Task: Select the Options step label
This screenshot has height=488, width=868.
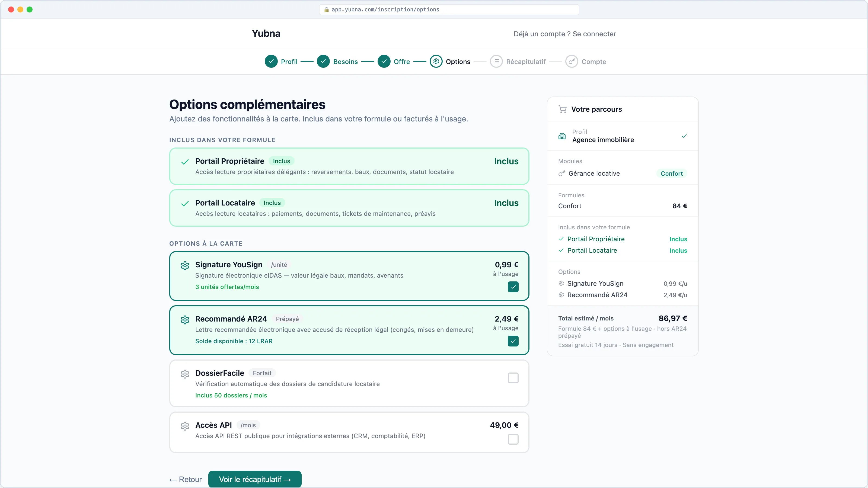Action: pyautogui.click(x=458, y=62)
